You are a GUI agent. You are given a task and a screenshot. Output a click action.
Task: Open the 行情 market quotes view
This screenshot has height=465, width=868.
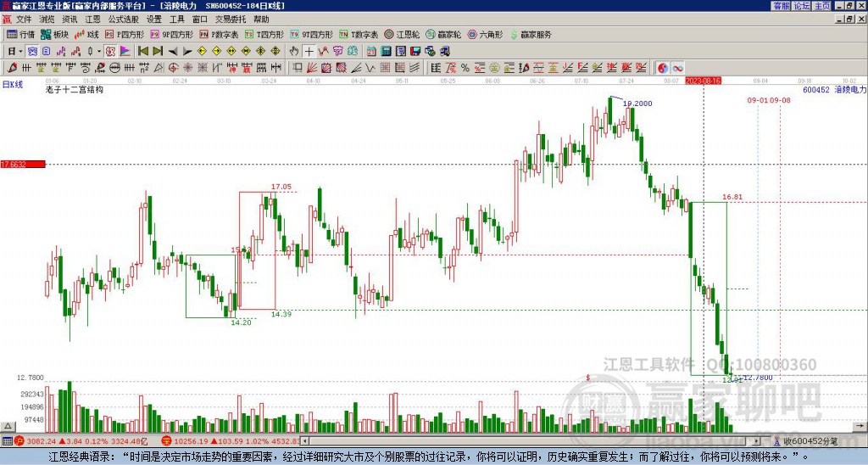click(20, 34)
